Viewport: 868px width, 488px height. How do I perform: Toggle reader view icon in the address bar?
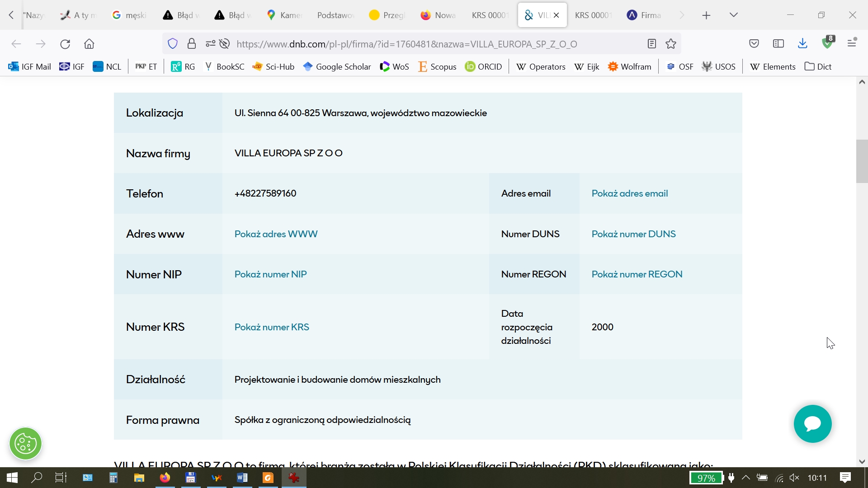click(x=651, y=44)
